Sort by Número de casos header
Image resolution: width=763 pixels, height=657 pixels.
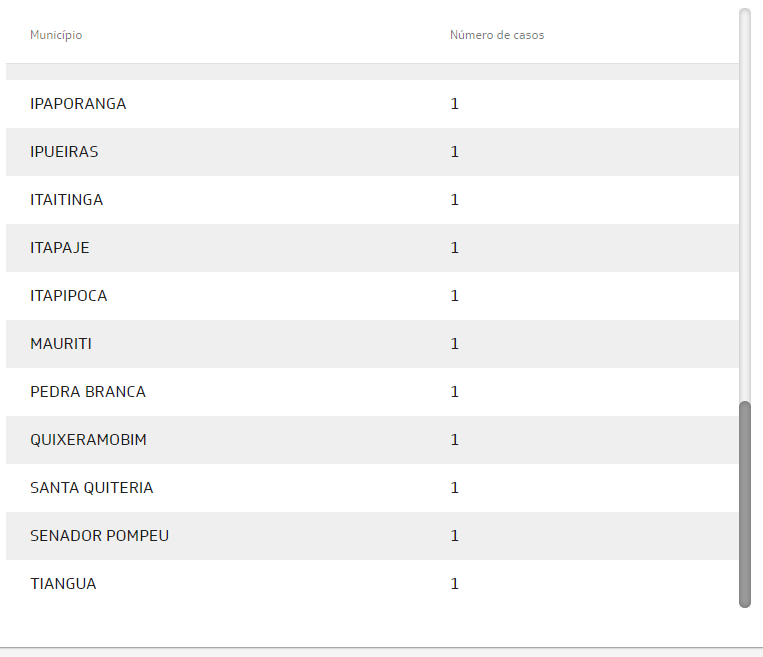click(x=496, y=35)
